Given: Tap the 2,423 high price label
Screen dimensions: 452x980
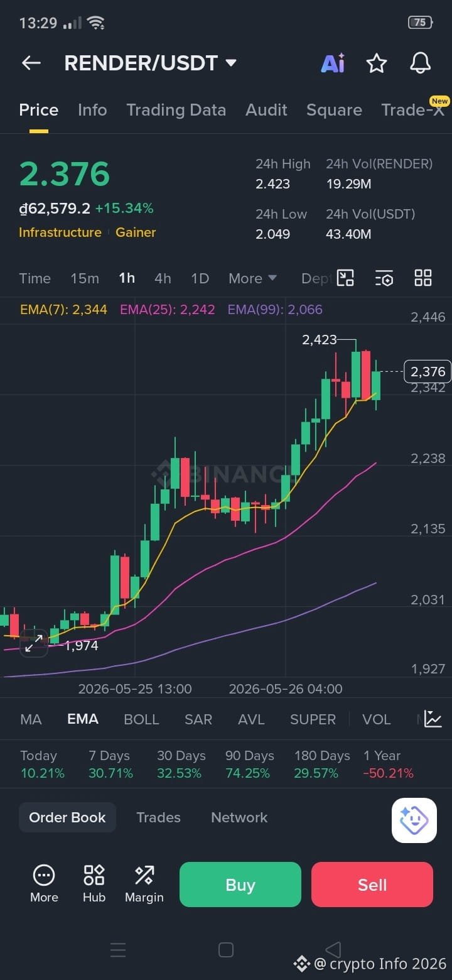Looking at the screenshot, I should [320, 340].
